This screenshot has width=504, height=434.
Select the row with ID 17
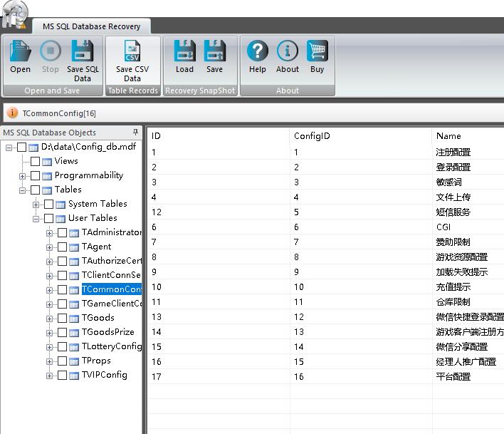tap(326, 376)
